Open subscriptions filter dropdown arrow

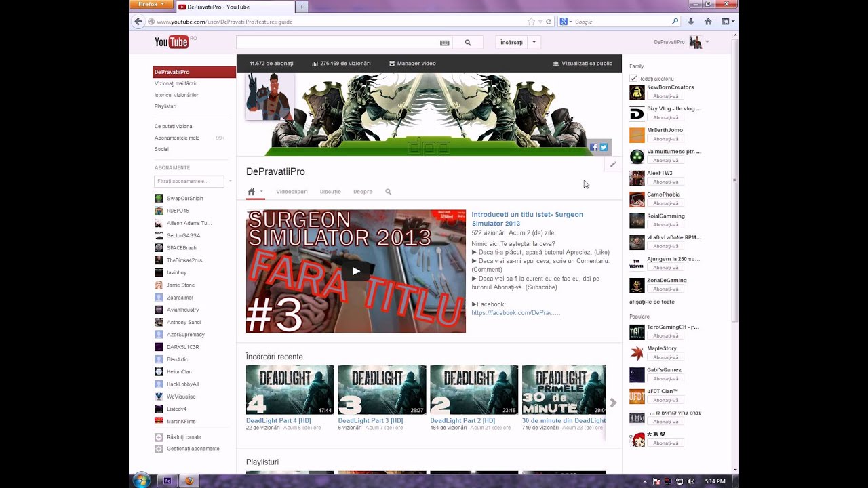click(230, 182)
